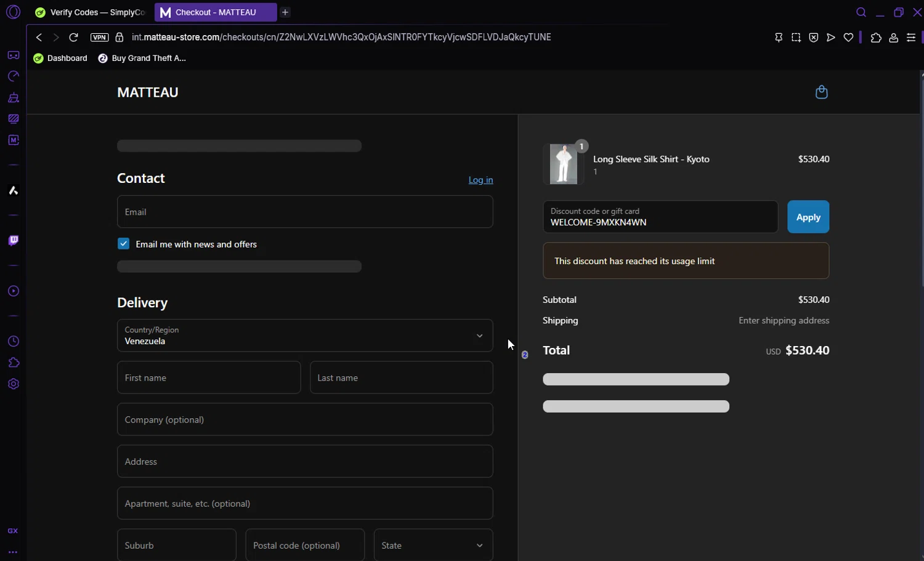Open the Opera GX main menu logo
924x561 pixels.
coord(13,12)
